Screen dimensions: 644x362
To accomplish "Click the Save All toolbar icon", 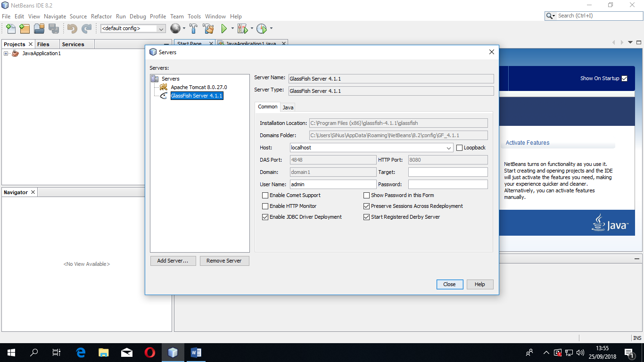I will pyautogui.click(x=53, y=29).
